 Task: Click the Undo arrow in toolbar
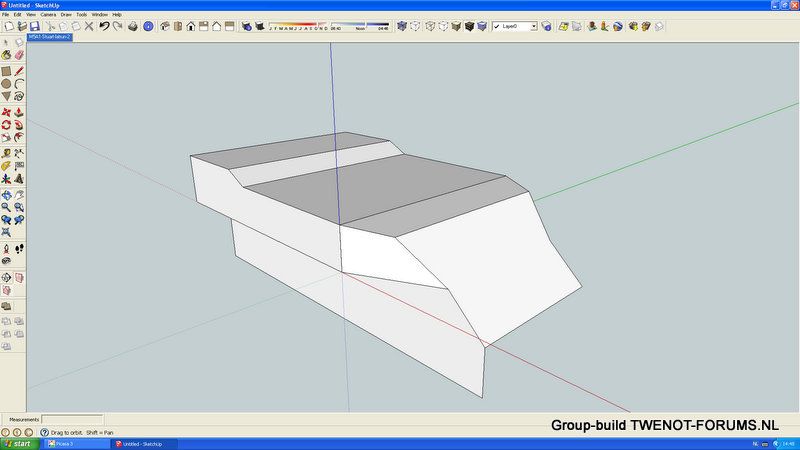tap(104, 26)
